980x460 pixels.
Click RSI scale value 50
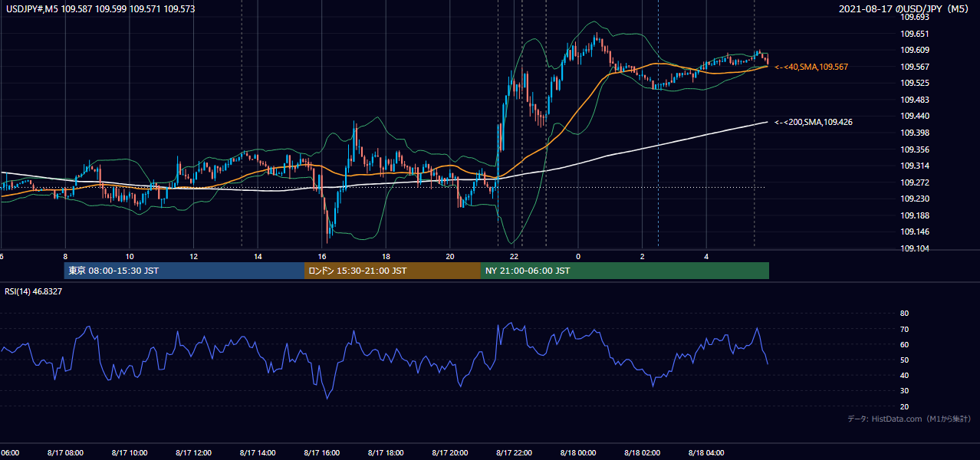[904, 360]
